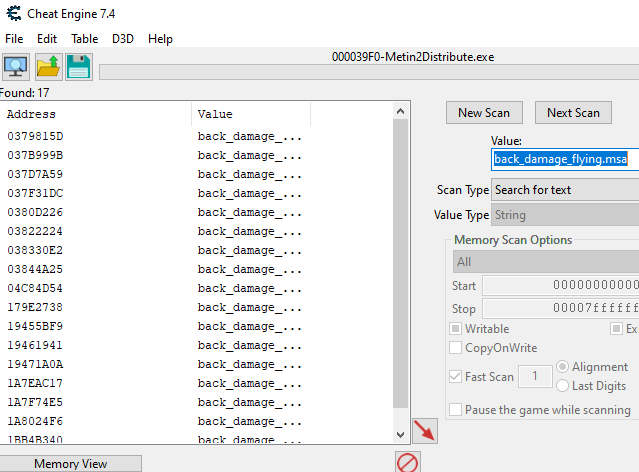This screenshot has width=639, height=472.
Task: Start a New Scan
Action: [484, 112]
